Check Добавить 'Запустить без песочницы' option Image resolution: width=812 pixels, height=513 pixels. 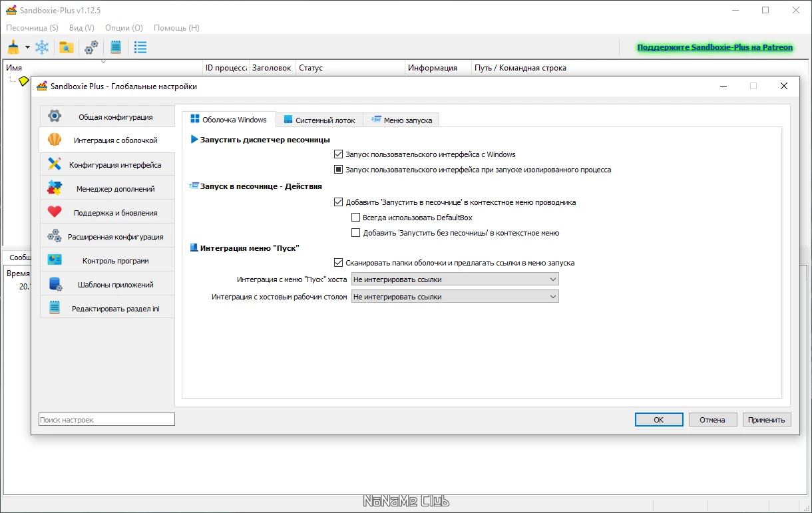[x=355, y=233]
